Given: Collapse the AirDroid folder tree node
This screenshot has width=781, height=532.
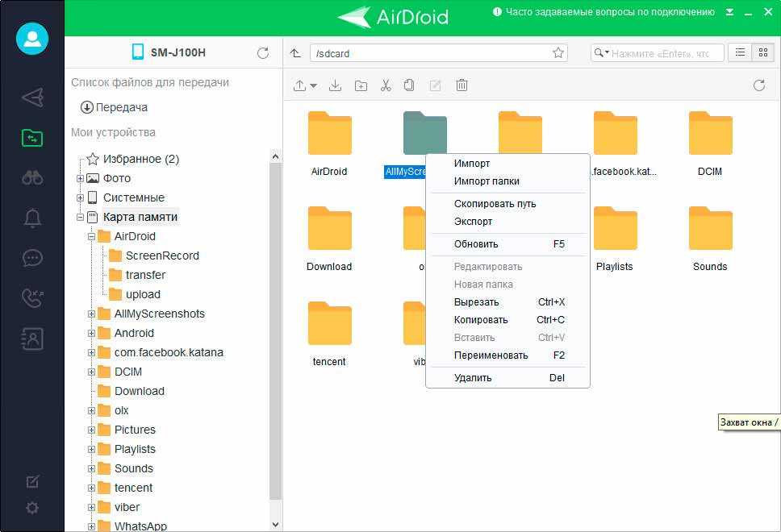Looking at the screenshot, I should (x=91, y=237).
